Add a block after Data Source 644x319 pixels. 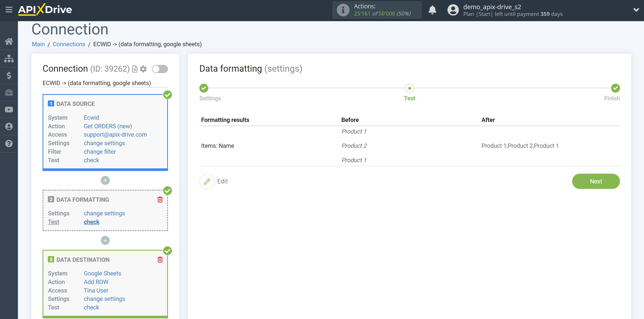(x=105, y=180)
